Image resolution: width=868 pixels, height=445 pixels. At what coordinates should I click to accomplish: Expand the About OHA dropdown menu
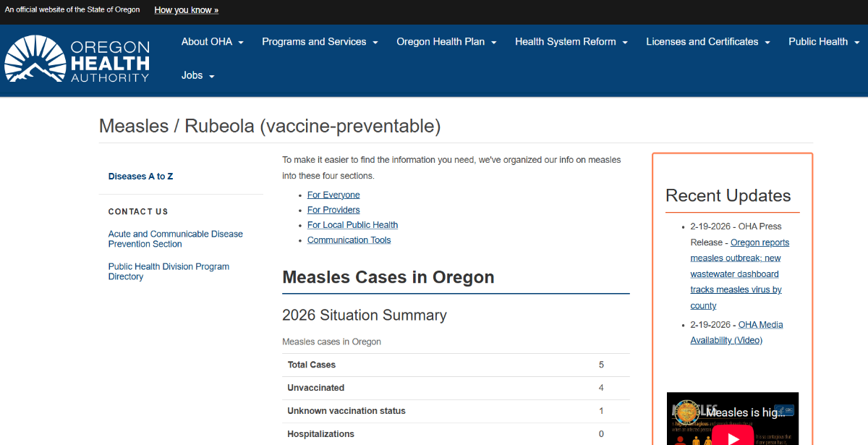click(x=211, y=41)
